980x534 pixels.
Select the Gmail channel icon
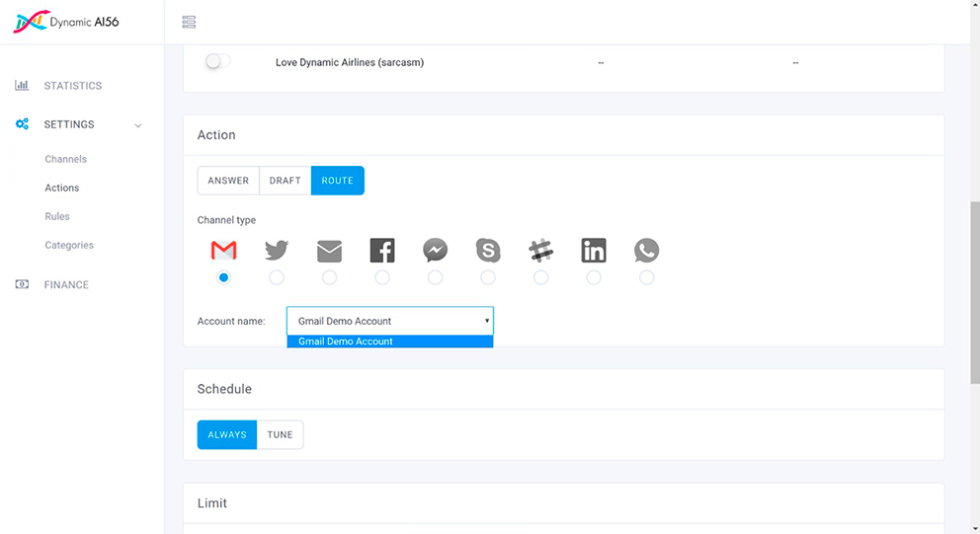coord(224,251)
